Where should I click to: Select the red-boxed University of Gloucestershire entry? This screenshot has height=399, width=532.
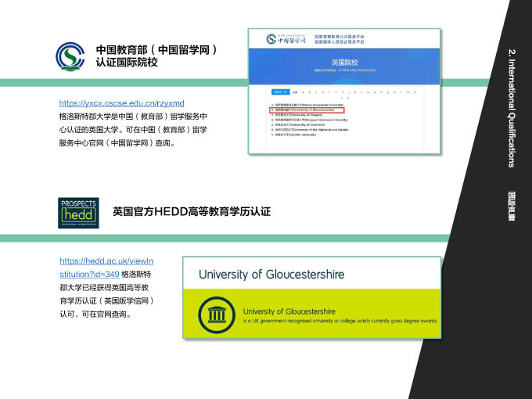tap(305, 110)
